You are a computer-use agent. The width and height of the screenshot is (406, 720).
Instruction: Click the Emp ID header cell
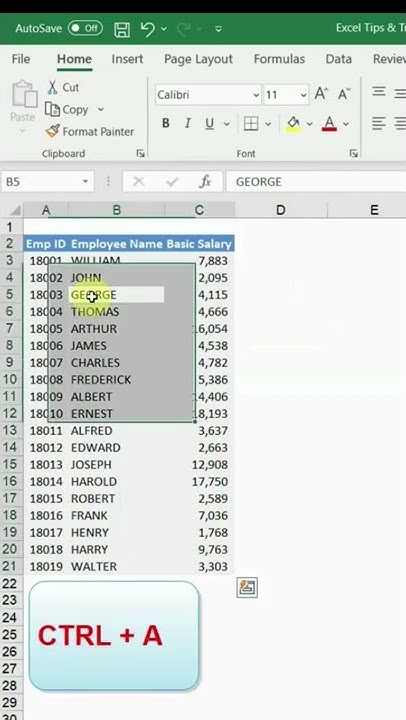point(46,244)
